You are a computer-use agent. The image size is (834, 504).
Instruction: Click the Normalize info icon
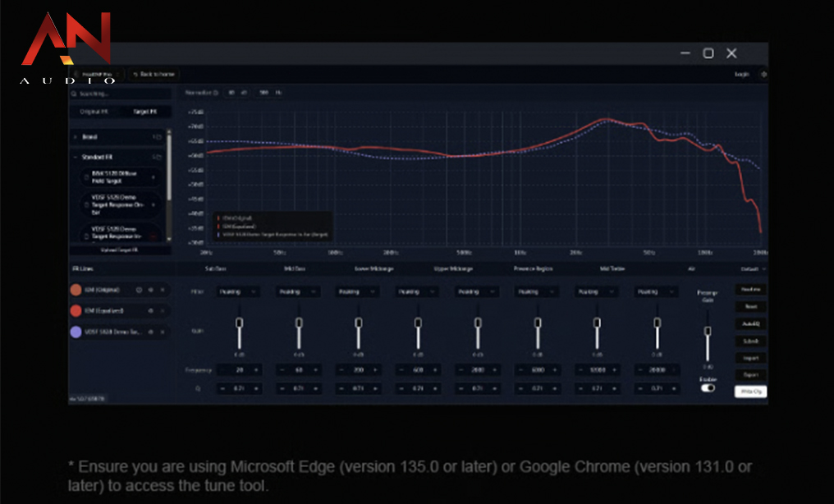216,93
